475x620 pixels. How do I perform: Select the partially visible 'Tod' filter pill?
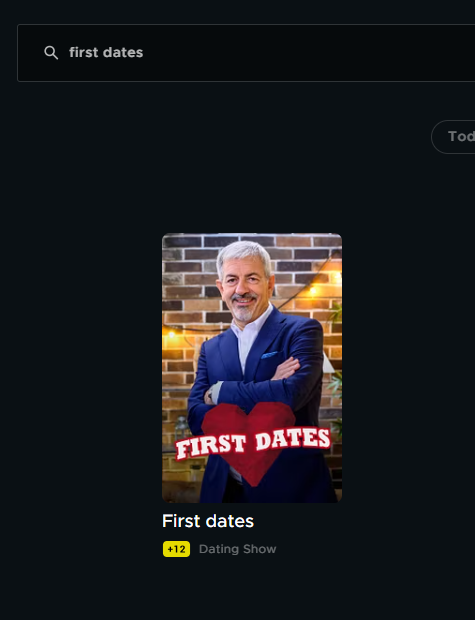[453, 137]
